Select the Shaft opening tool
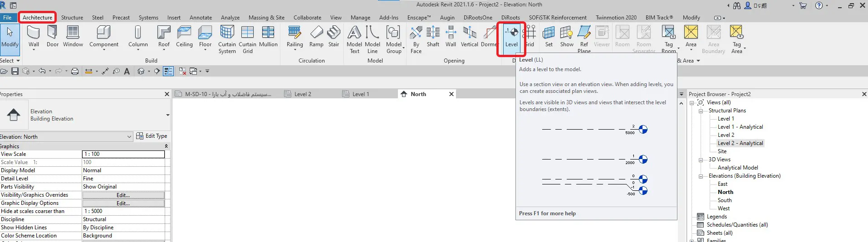868x242 pixels. click(x=433, y=37)
